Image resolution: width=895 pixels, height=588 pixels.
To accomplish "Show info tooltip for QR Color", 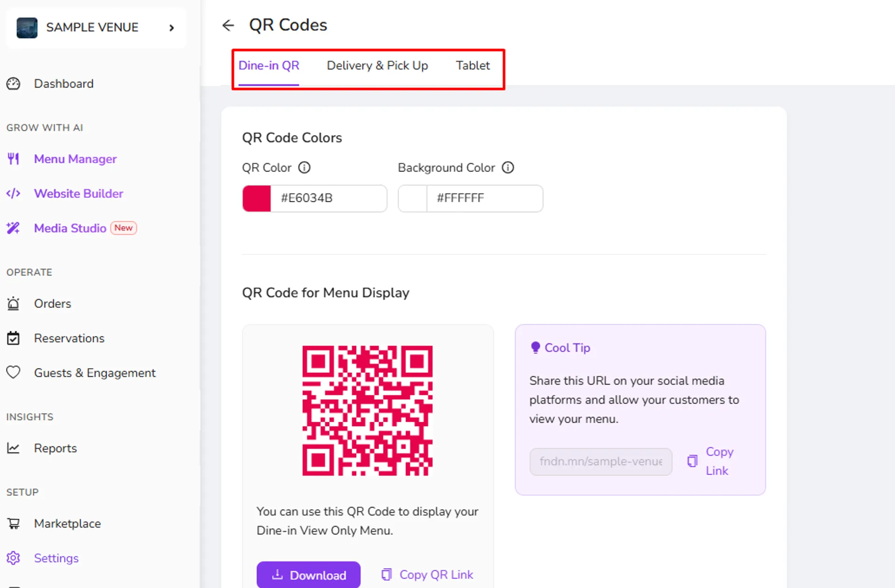I will click(304, 167).
